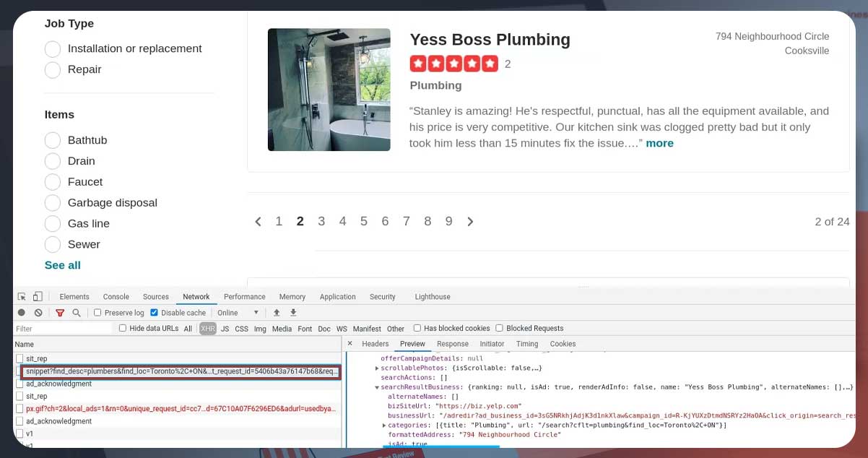This screenshot has width=868, height=458.
Task: Select the Bathtub item option
Action: (52, 140)
